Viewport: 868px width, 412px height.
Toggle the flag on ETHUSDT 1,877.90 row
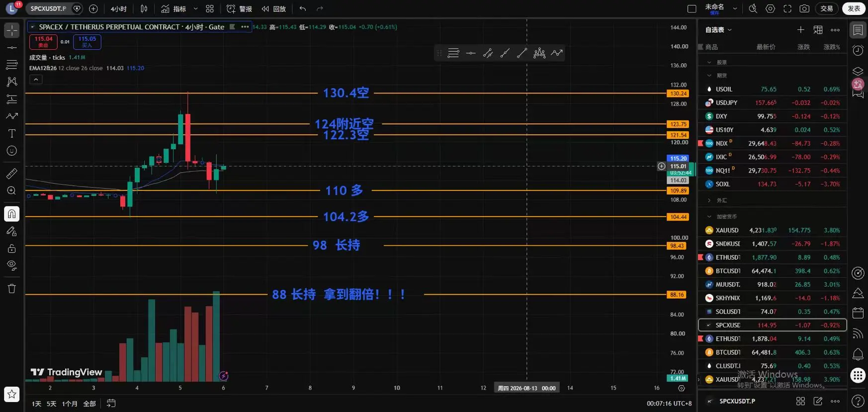tap(701, 257)
